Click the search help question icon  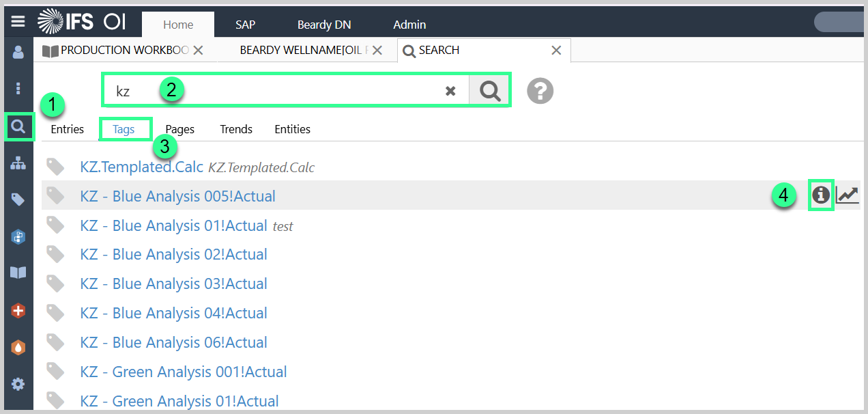540,91
